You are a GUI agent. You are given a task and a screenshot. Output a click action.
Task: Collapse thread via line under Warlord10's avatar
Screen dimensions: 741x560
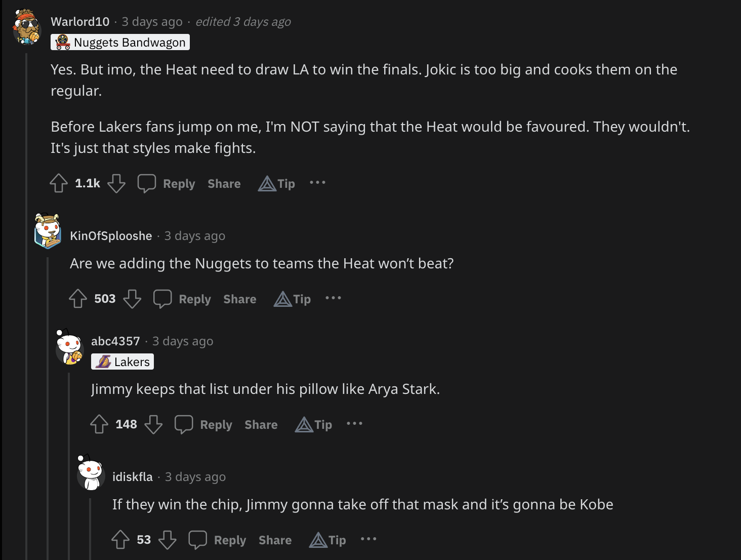(26, 304)
